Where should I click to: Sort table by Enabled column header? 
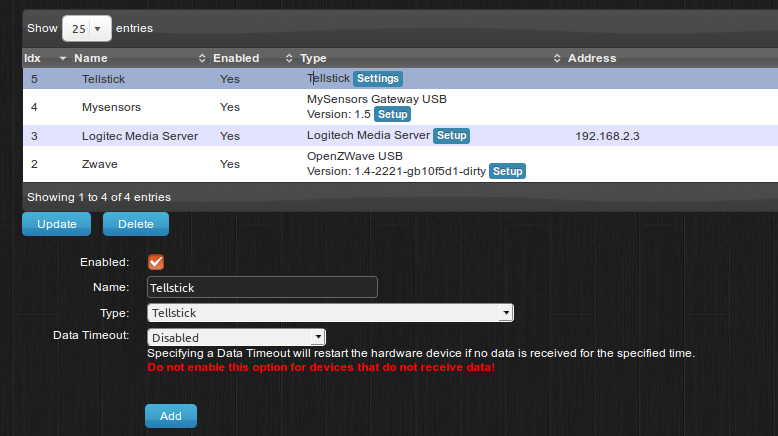coord(252,58)
